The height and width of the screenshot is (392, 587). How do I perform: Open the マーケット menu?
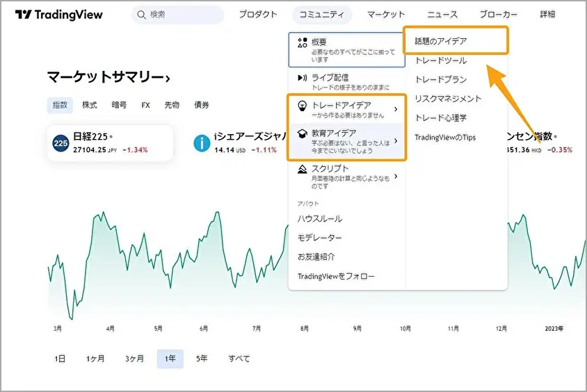coord(386,15)
